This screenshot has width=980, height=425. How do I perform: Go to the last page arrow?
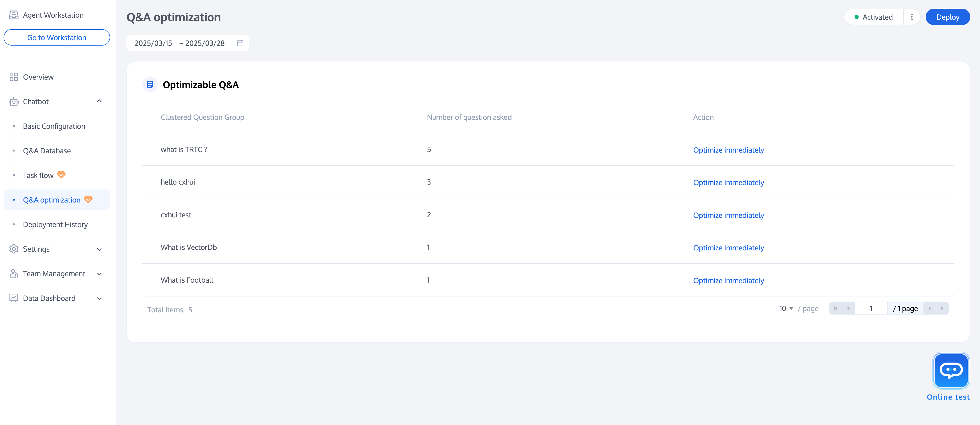(942, 308)
